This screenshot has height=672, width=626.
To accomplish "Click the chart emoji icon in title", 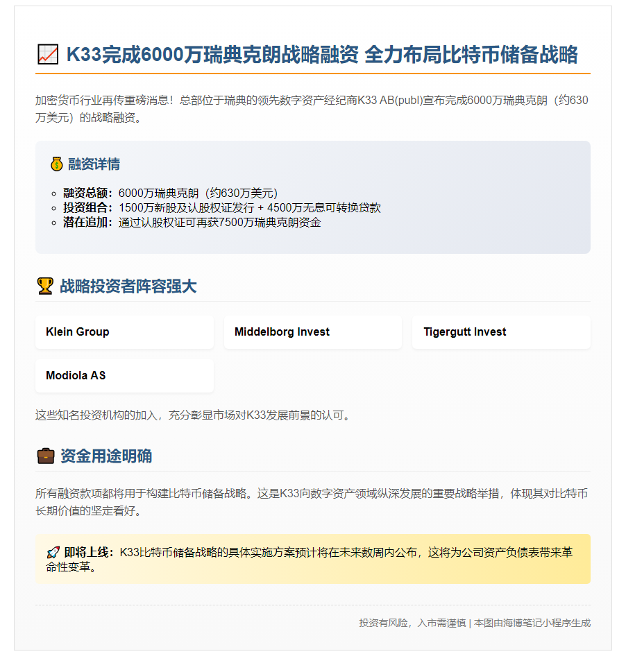I will click(x=48, y=55).
